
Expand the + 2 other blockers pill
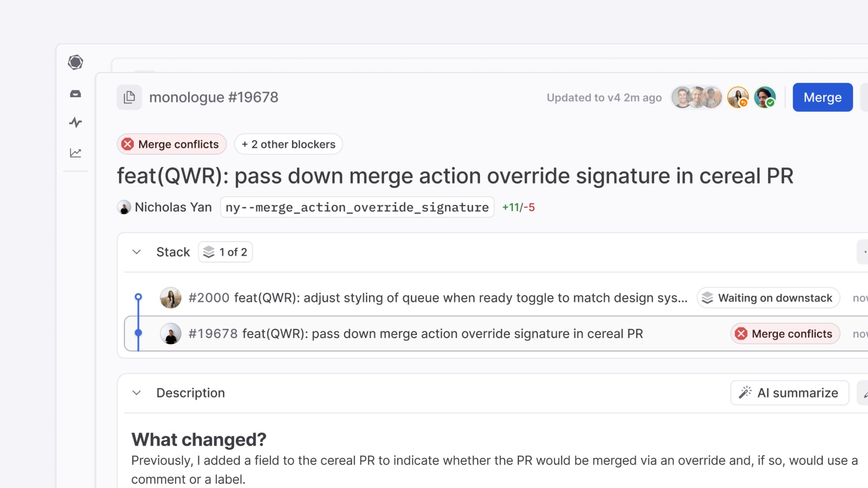(x=288, y=144)
